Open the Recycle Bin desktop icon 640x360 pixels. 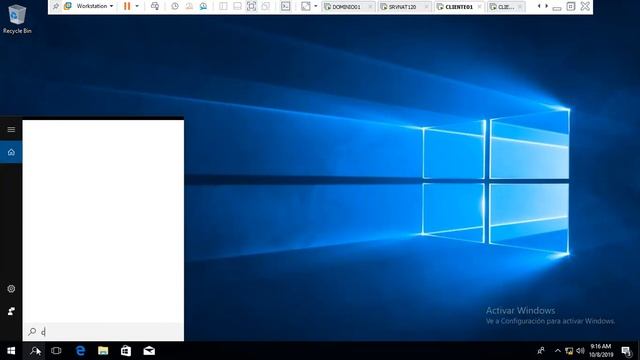pos(17,19)
